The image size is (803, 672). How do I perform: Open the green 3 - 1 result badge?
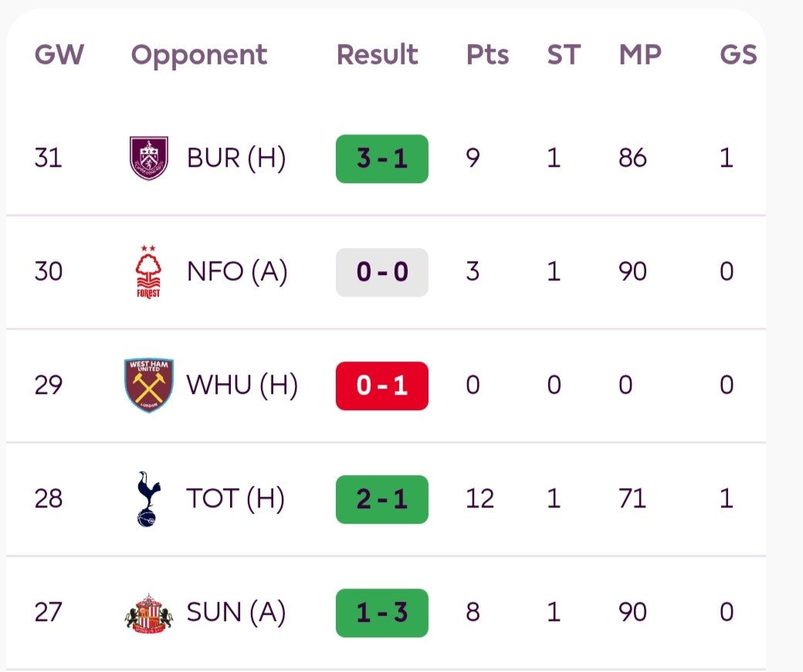click(x=381, y=158)
